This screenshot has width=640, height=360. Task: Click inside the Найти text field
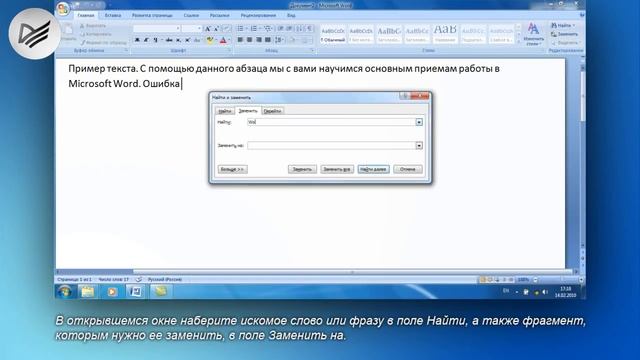331,122
